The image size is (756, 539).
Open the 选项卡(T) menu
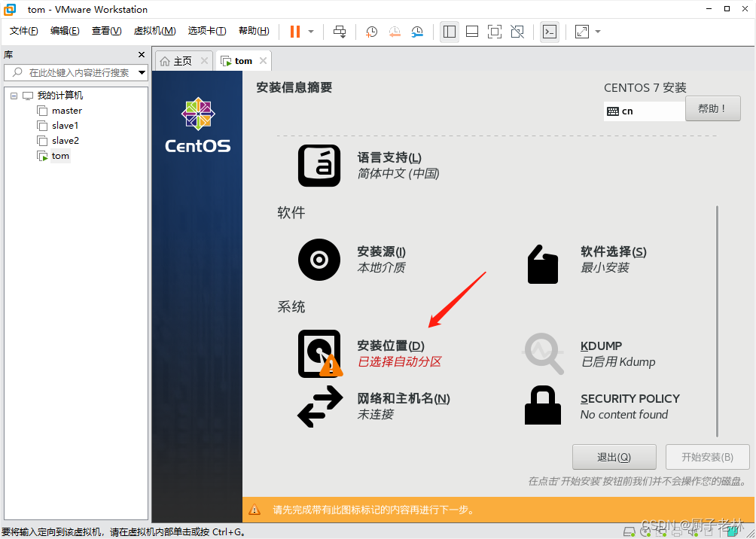pyautogui.click(x=207, y=32)
